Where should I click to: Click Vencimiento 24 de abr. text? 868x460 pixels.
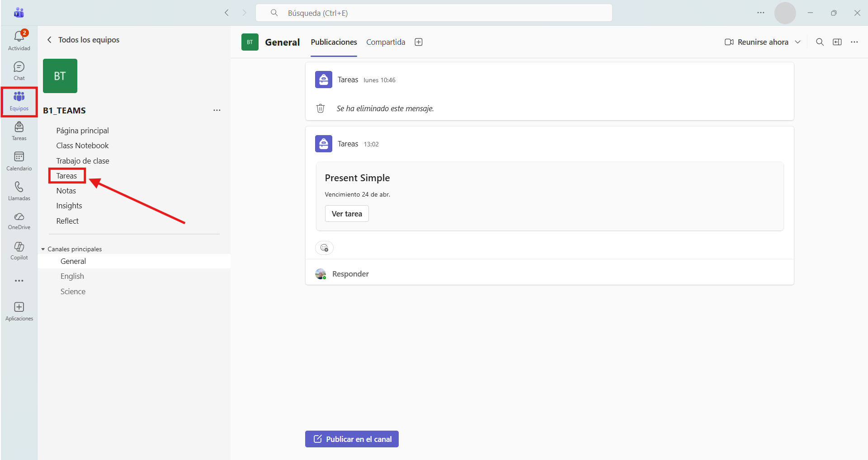357,194
